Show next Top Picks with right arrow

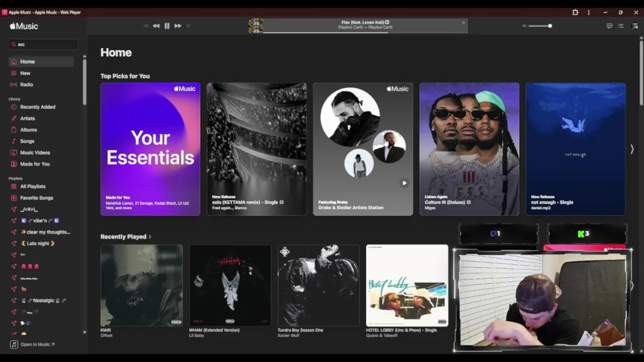632,149
